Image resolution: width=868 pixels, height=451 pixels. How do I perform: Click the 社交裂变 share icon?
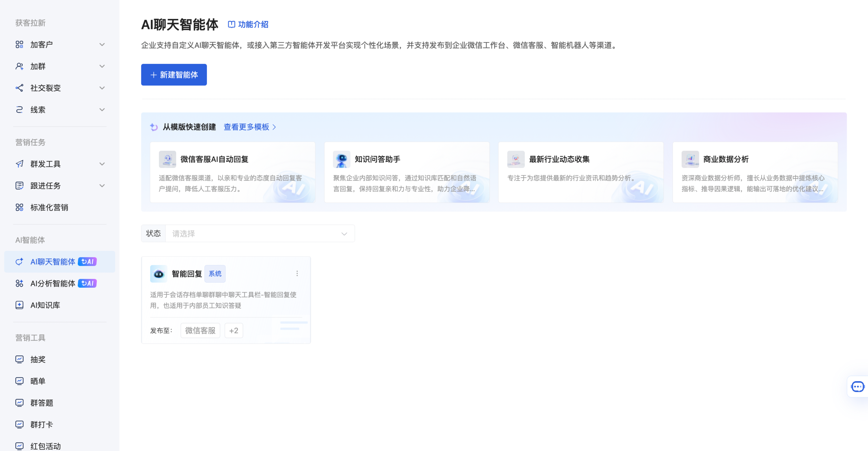pos(19,88)
